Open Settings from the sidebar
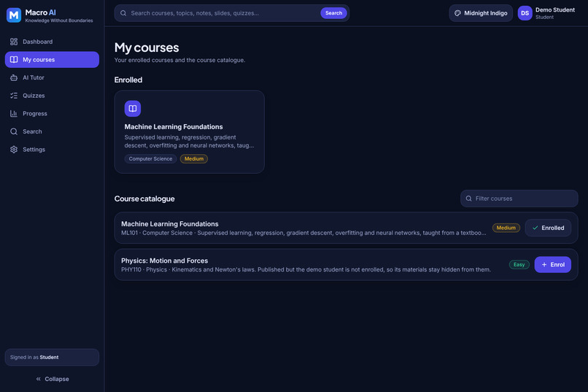The width and height of the screenshot is (588, 392). [x=52, y=150]
